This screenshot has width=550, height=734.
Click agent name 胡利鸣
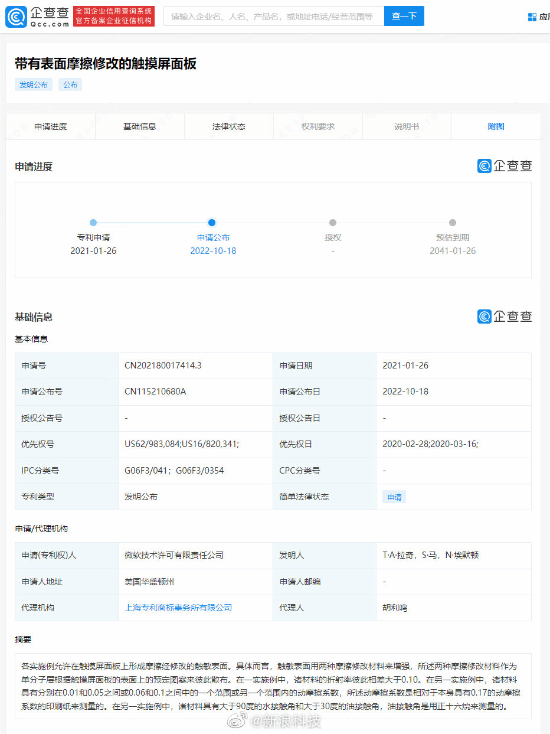point(395,608)
